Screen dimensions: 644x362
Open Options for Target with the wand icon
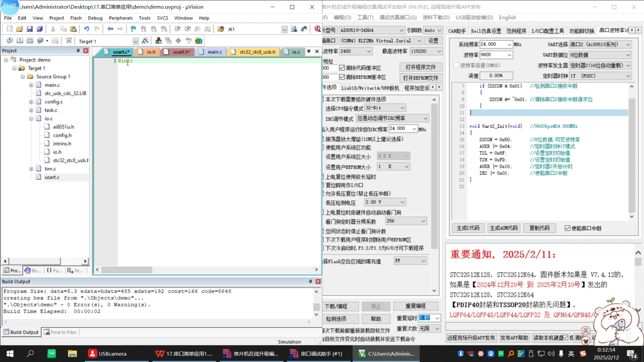point(145,40)
